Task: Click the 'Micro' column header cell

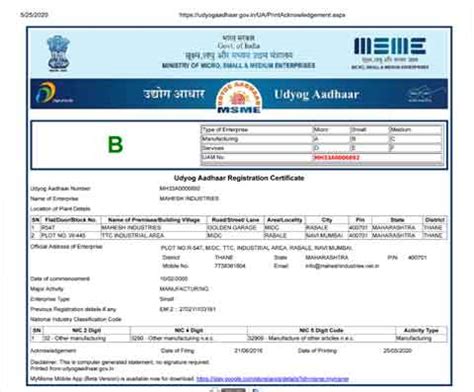Action: click(x=331, y=130)
